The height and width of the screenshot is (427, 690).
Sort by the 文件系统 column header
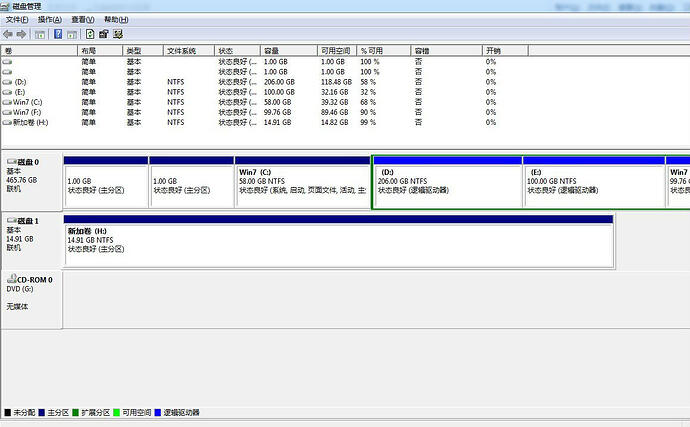coord(188,51)
